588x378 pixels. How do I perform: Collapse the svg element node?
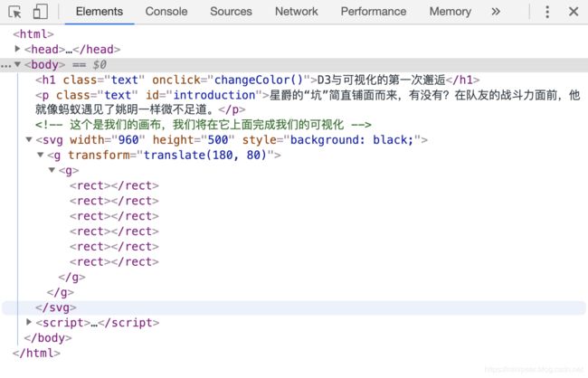coord(30,141)
